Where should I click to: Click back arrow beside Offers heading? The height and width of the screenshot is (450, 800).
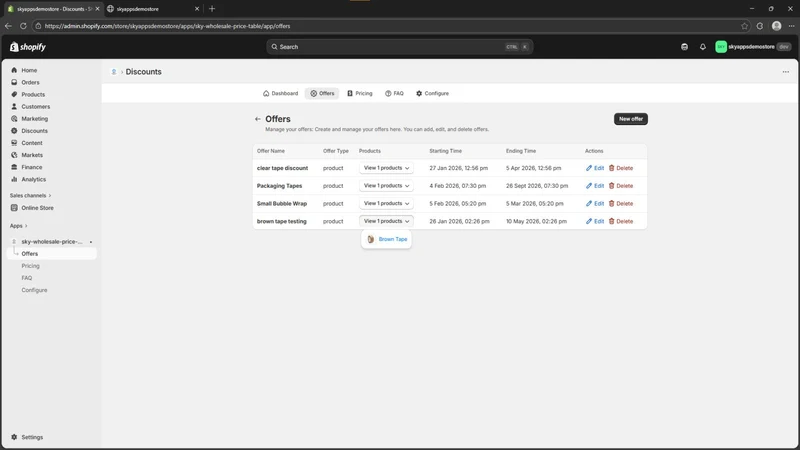coord(258,119)
